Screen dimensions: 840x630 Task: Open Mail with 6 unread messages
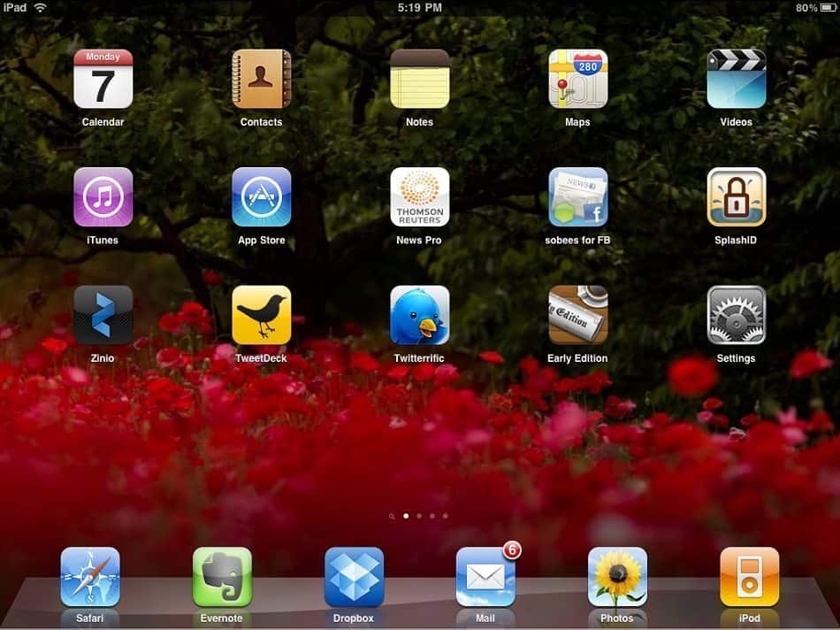(485, 577)
